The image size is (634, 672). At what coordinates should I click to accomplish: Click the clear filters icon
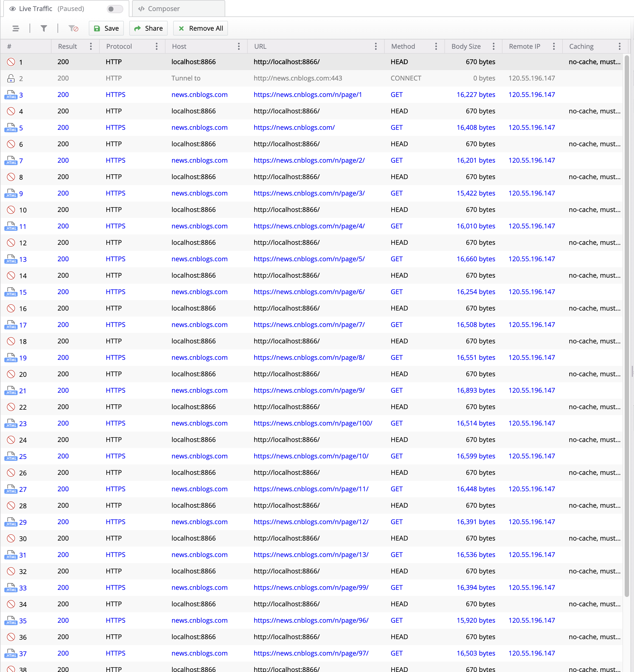[73, 28]
